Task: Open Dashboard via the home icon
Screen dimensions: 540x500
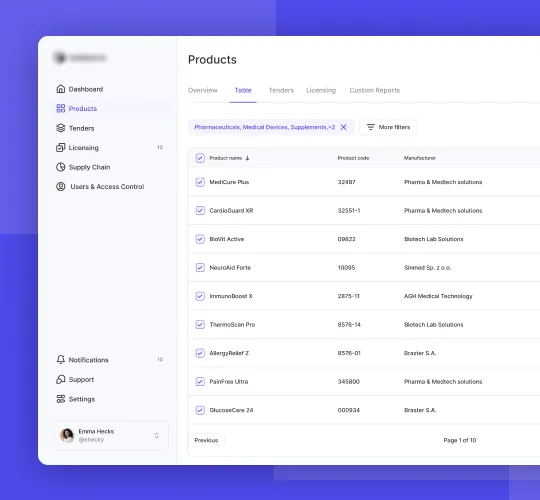Action: (x=61, y=89)
